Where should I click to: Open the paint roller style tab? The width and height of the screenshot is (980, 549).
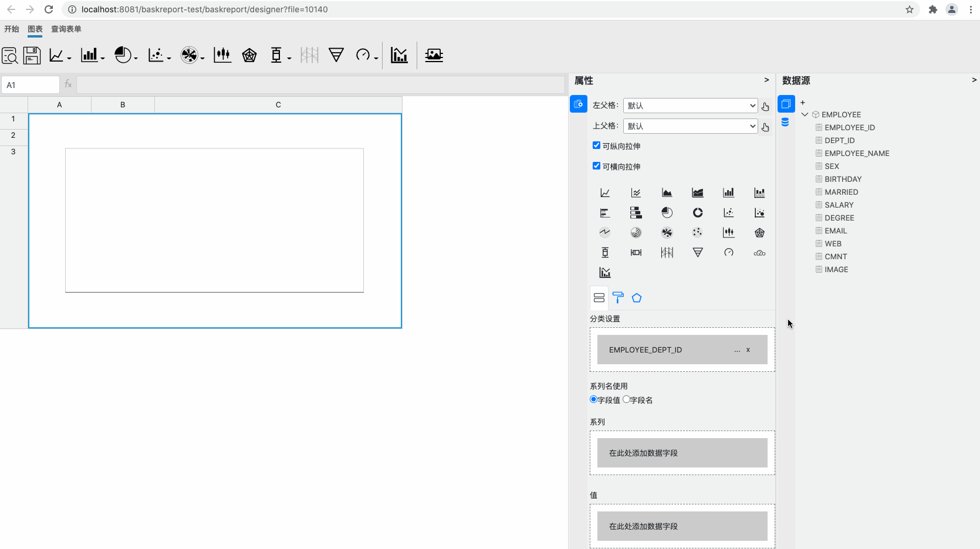[618, 298]
